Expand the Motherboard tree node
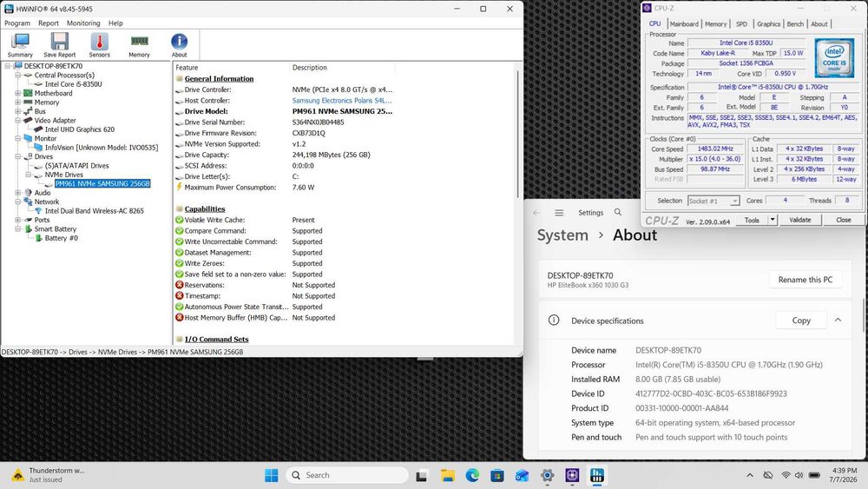Image resolution: width=868 pixels, height=489 pixels. click(x=17, y=93)
